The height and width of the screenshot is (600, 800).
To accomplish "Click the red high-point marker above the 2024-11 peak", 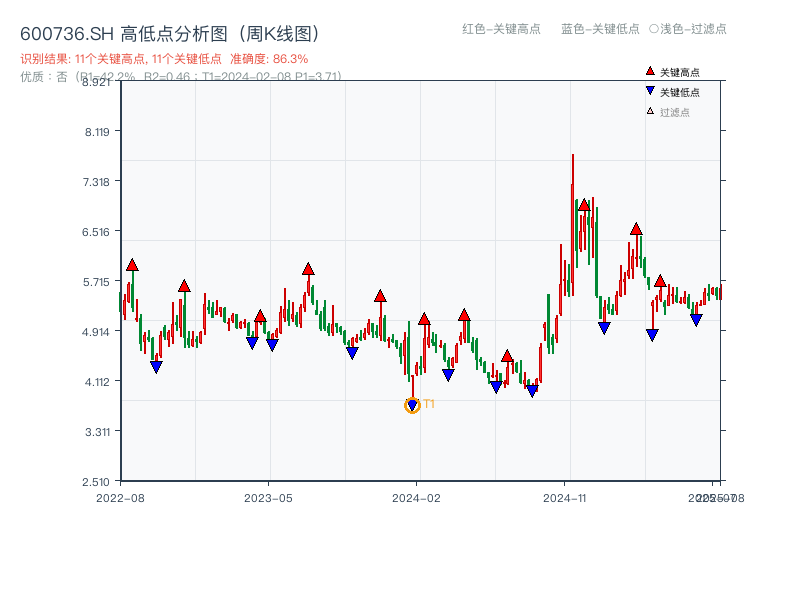I will coord(585,205).
